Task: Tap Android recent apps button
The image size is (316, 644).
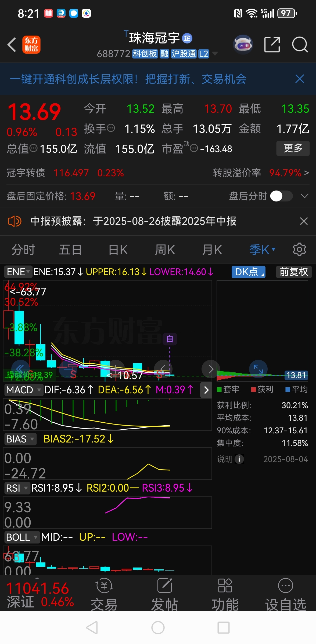Action: click(224, 628)
